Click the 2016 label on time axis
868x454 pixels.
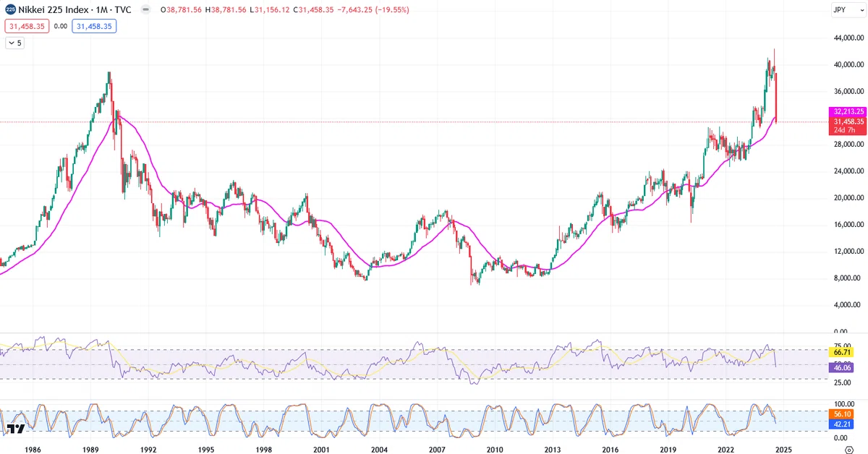[609, 449]
